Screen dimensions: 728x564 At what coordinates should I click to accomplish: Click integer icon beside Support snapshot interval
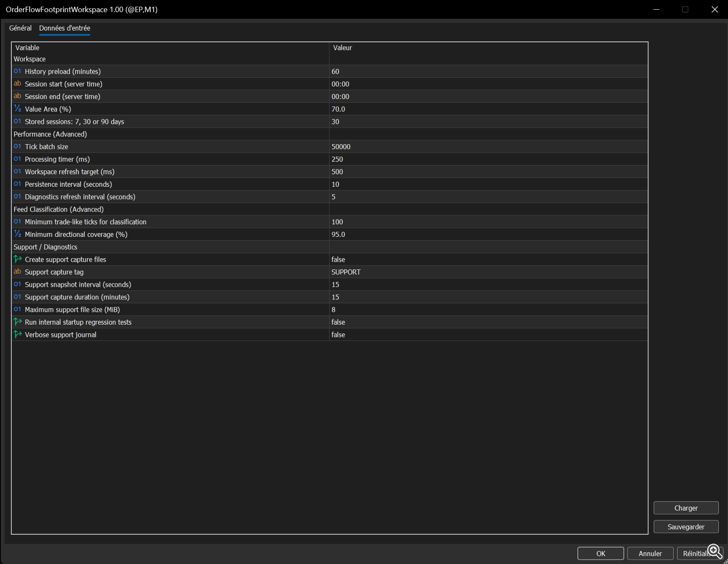tap(17, 284)
